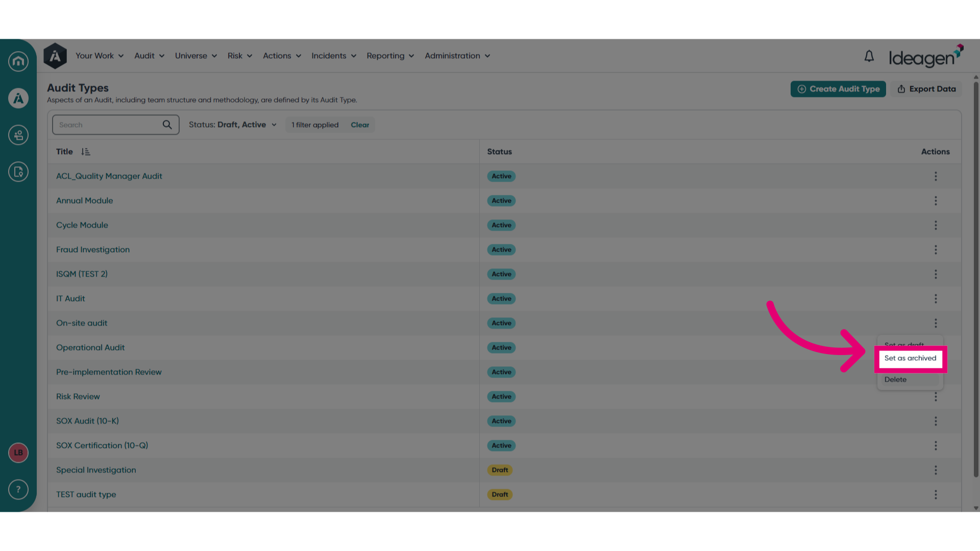
Task: Click the Active badge for IT Audit
Action: point(501,298)
